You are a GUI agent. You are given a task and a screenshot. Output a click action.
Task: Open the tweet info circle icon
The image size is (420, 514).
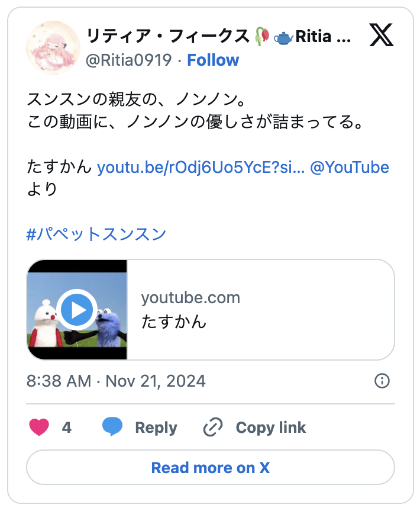(382, 381)
